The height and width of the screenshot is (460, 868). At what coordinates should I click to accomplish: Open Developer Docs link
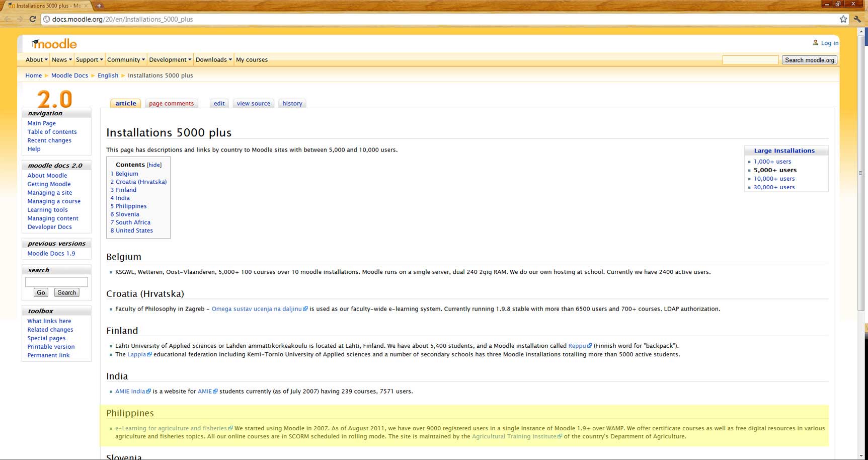tap(50, 227)
